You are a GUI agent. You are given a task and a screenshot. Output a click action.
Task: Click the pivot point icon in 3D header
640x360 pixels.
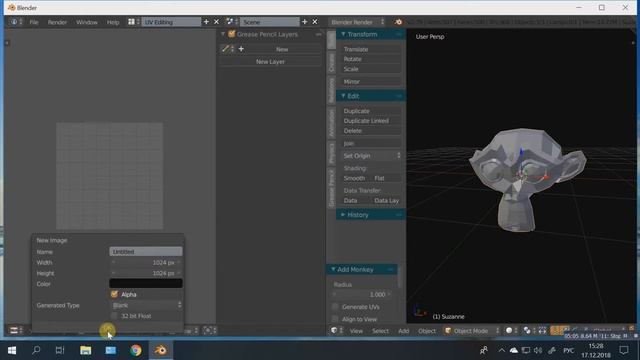527,331
